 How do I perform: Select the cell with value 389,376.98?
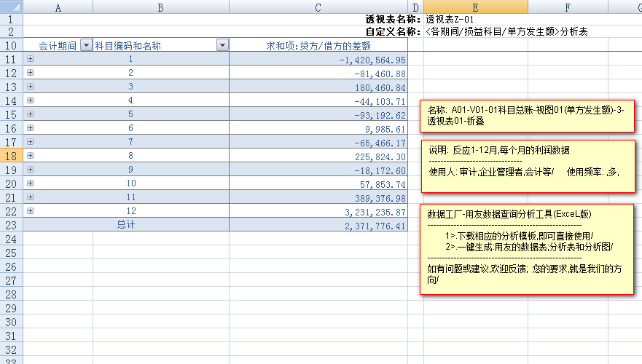pos(318,197)
